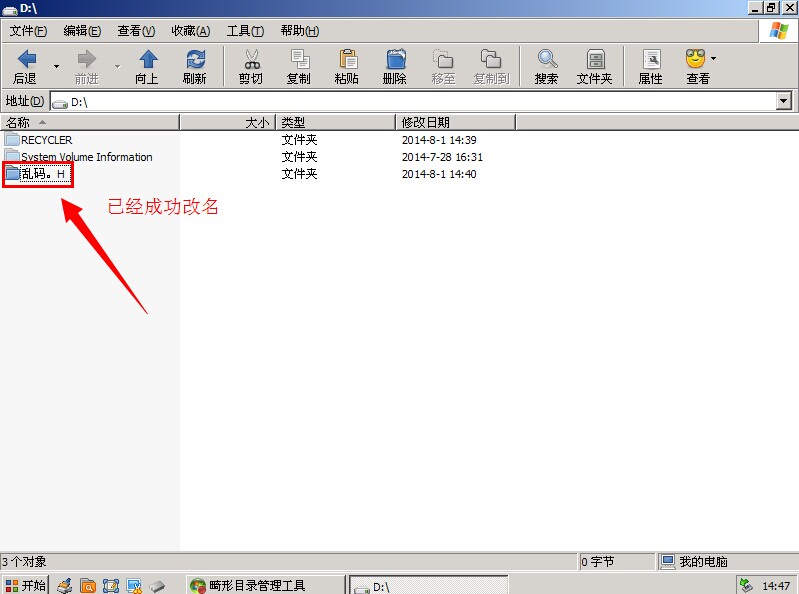The image size is (799, 594).
Task: Click the 复制到 copy-to icon
Action: tap(491, 59)
